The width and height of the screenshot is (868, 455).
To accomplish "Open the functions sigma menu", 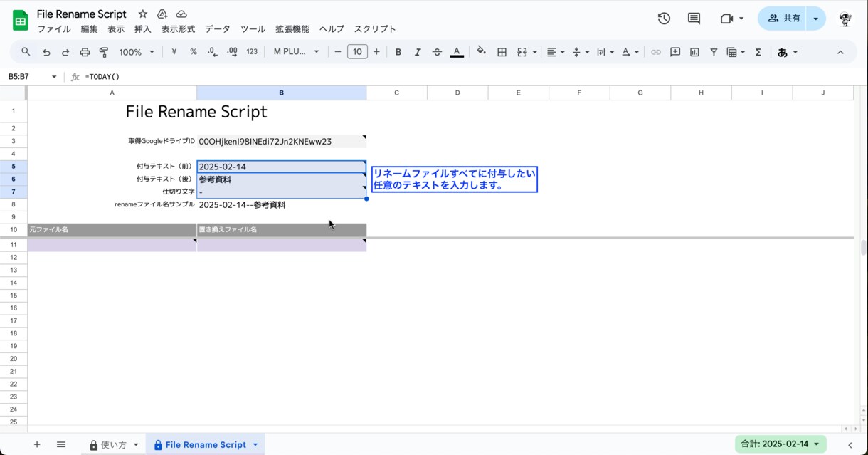I will click(x=758, y=52).
